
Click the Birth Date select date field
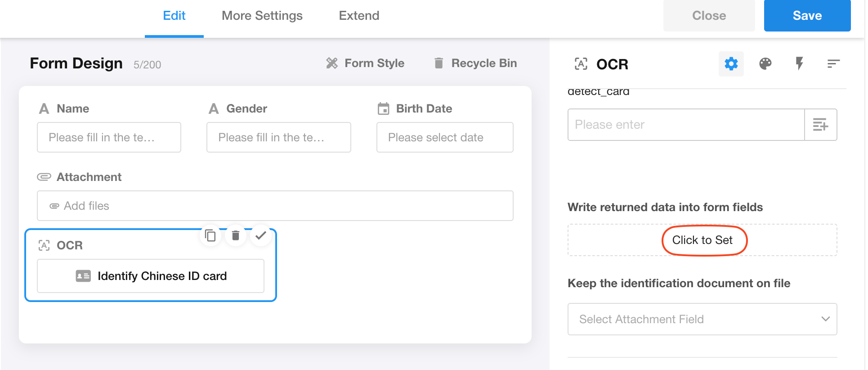coord(444,137)
